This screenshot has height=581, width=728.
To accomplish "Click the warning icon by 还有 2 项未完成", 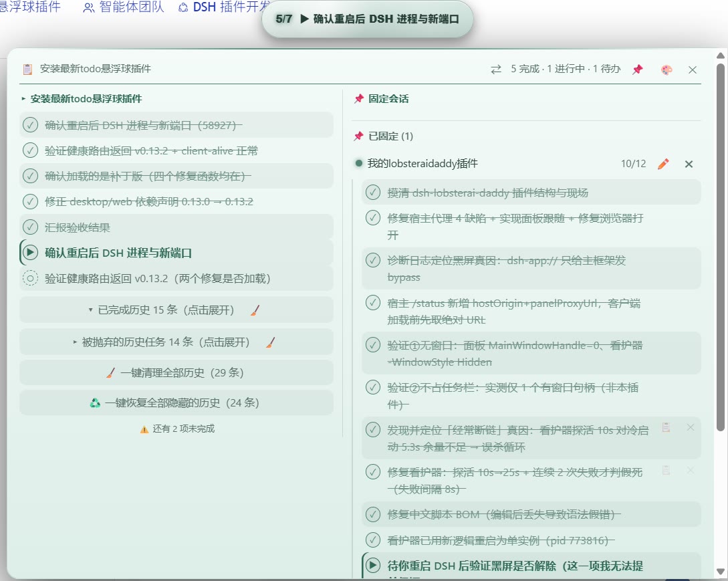I will tap(144, 429).
